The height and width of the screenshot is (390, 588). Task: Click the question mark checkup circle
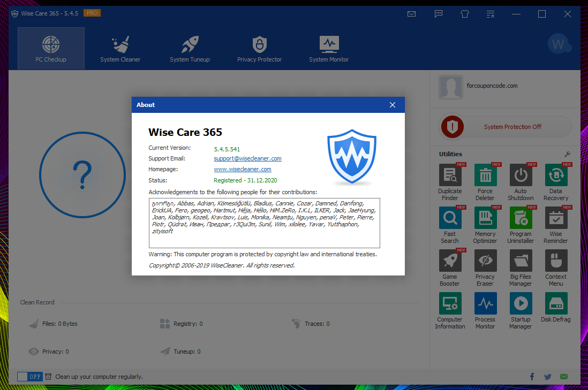pos(82,174)
